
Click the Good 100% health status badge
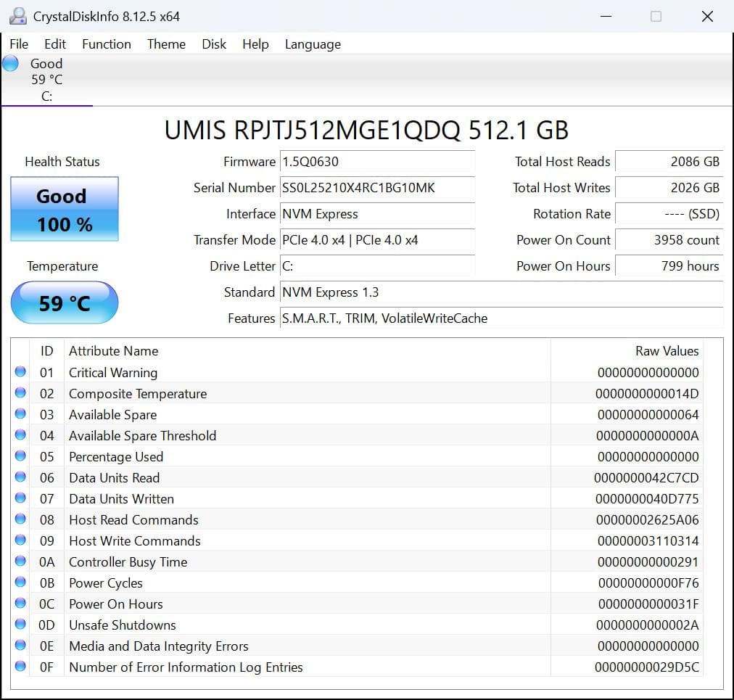[63, 209]
